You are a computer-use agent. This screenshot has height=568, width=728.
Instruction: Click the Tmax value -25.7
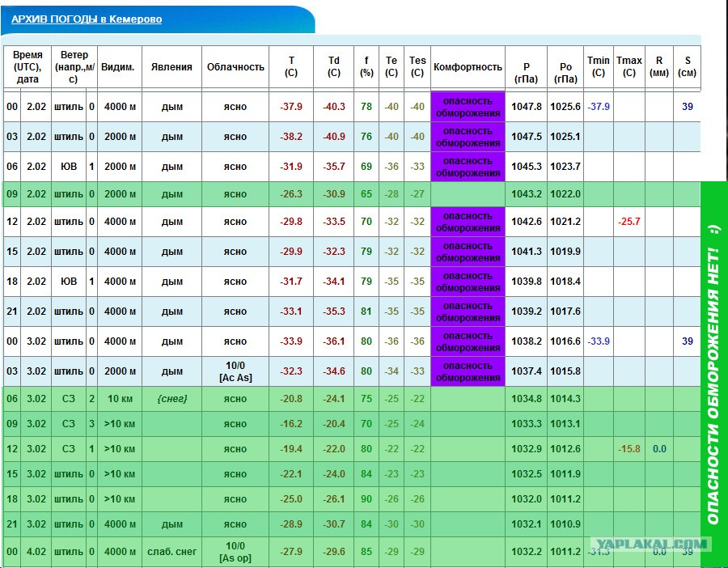[629, 222]
